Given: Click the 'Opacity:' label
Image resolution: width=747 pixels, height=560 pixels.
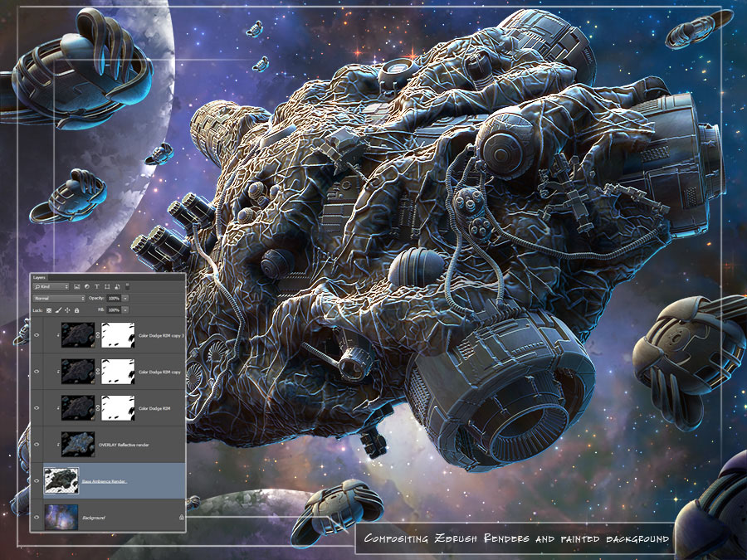Looking at the screenshot, I should pyautogui.click(x=97, y=298).
